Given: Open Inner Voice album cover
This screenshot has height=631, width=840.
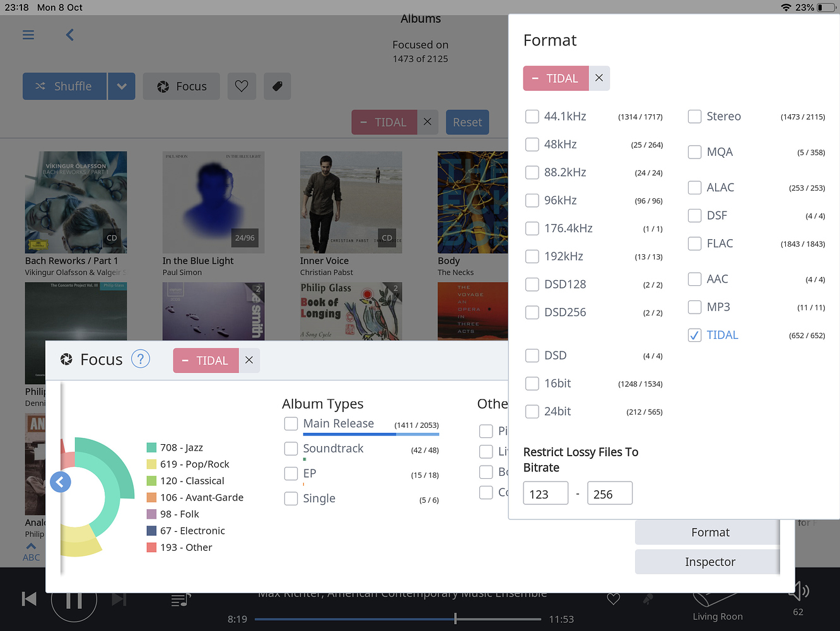Looking at the screenshot, I should click(351, 202).
